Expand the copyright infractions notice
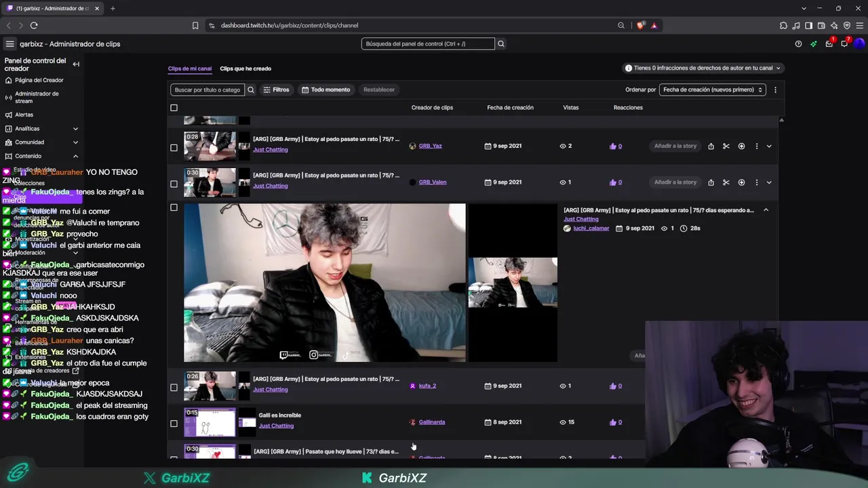This screenshot has height=488, width=868. (x=702, y=68)
